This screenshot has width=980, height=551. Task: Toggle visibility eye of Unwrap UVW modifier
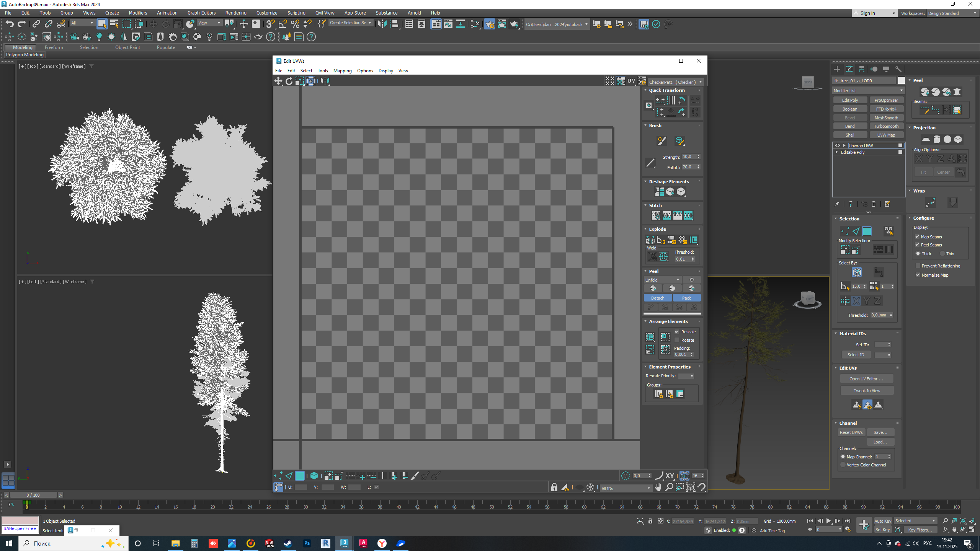pos(838,145)
